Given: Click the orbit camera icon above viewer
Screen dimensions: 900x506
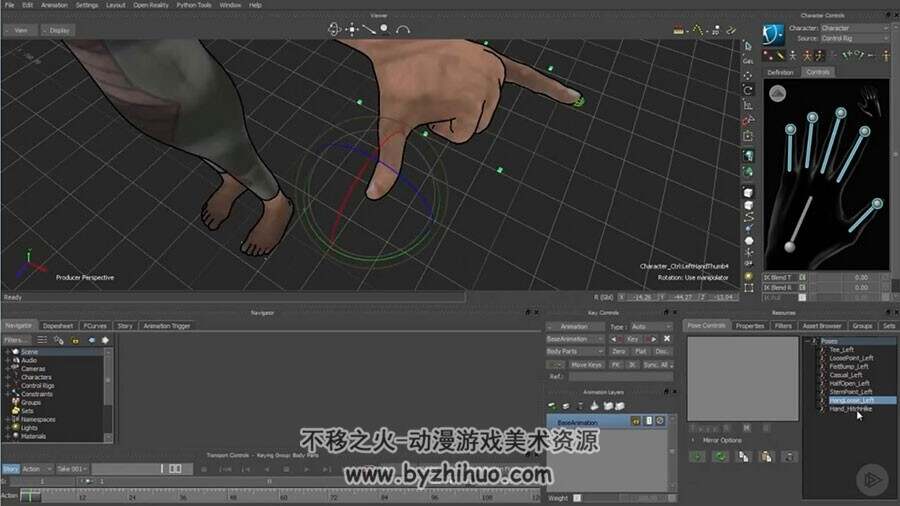Looking at the screenshot, I should click(334, 29).
